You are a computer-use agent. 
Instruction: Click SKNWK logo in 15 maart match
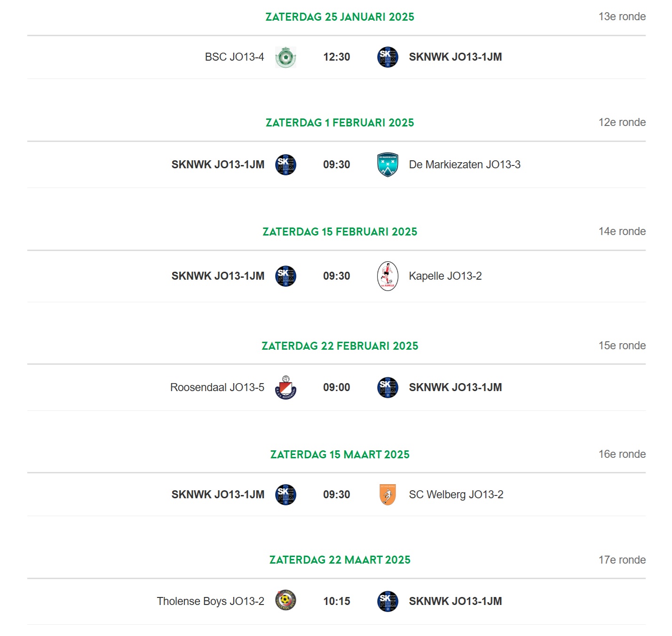(285, 495)
